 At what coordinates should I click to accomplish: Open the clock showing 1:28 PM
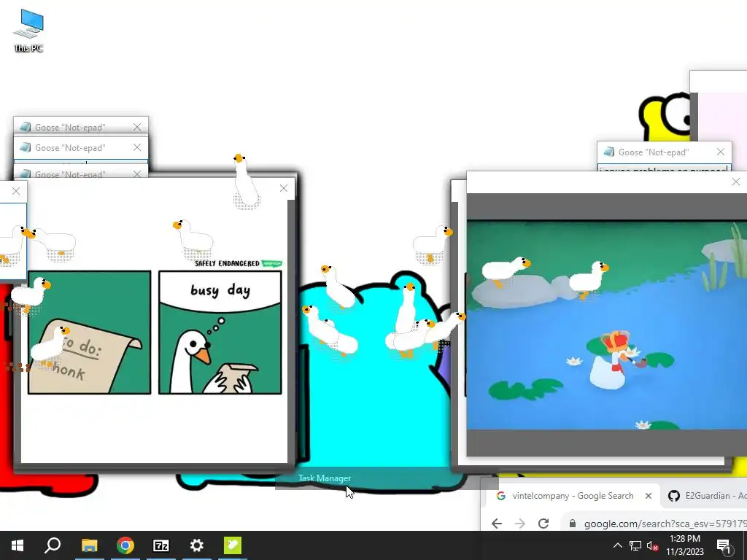684,545
